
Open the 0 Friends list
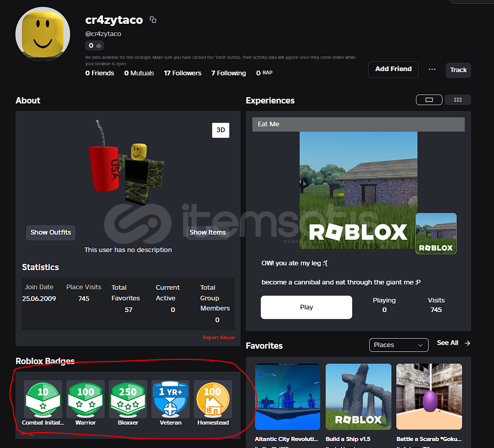(x=99, y=73)
